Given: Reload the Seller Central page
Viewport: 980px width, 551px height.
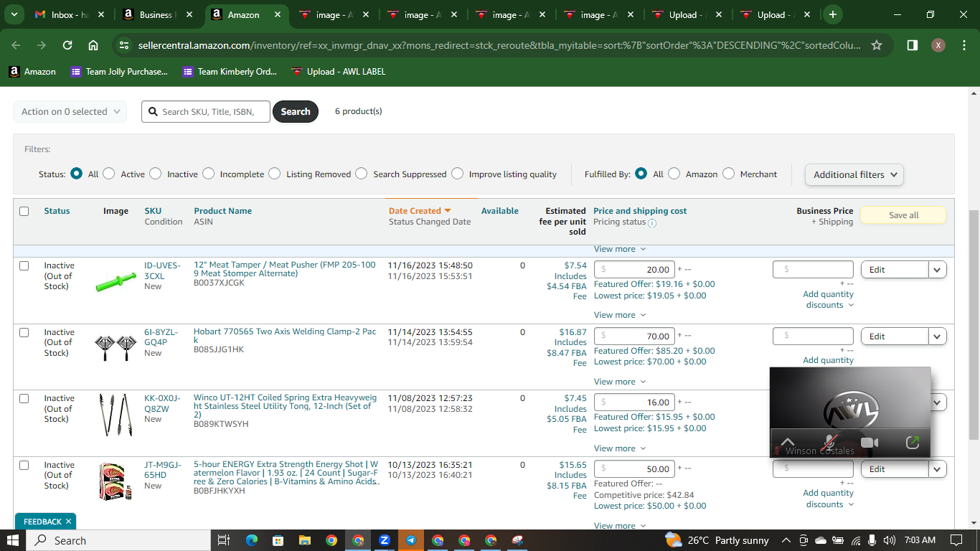Looking at the screenshot, I should click(x=67, y=45).
